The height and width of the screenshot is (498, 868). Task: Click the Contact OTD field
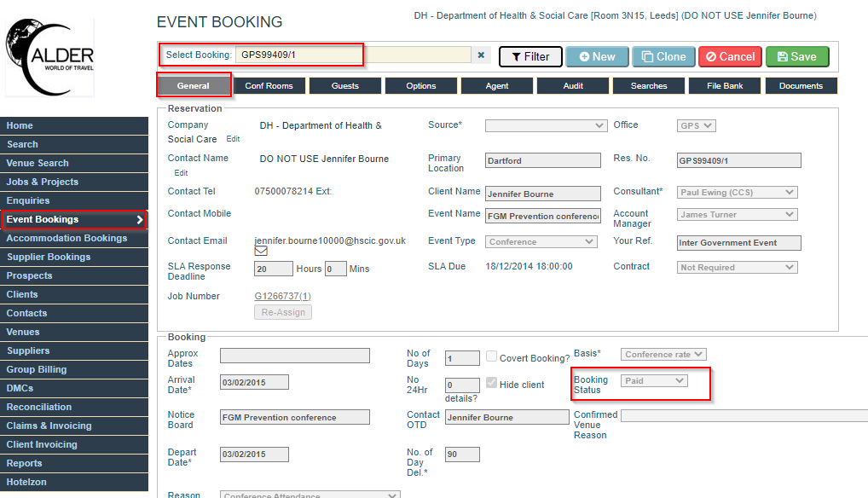click(x=506, y=417)
